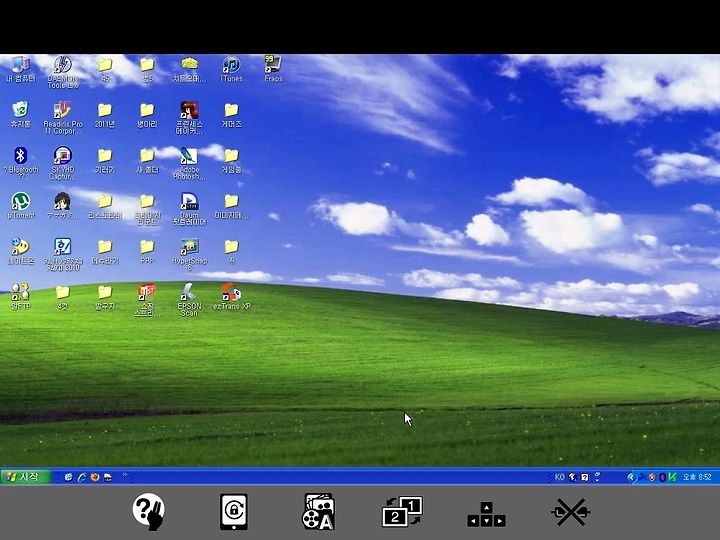Select the DAEMON Tools Lite shortcut

tap(62, 73)
